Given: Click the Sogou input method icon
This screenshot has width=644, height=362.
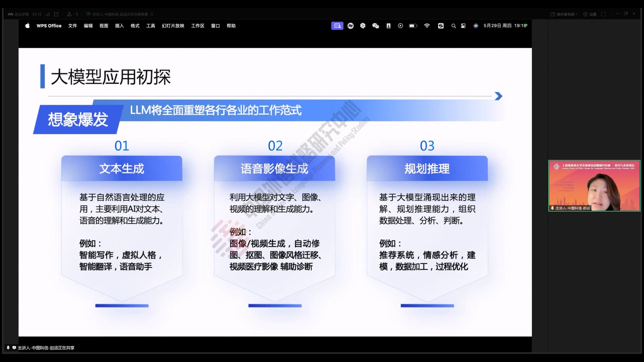Looking at the screenshot, I should pos(441,26).
